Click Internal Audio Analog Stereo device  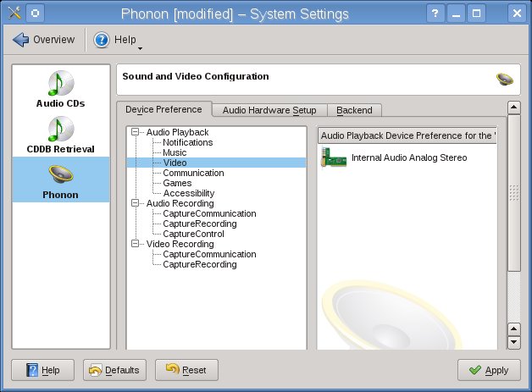(x=409, y=157)
